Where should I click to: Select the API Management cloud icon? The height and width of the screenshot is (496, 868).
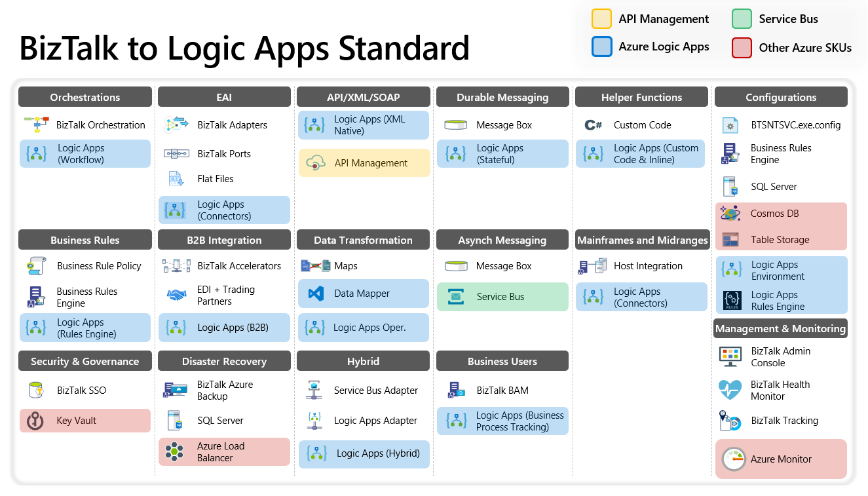point(317,162)
